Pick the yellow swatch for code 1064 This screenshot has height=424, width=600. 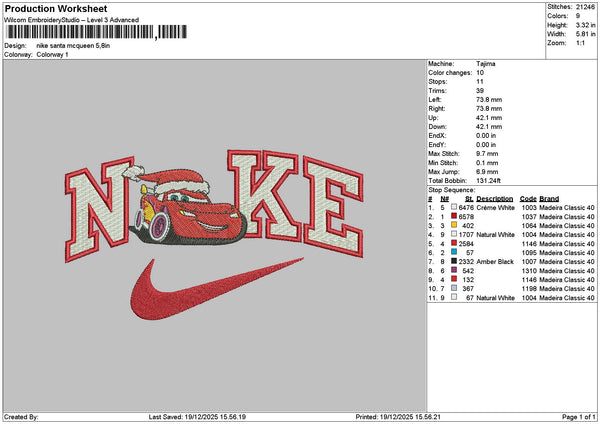pyautogui.click(x=454, y=225)
